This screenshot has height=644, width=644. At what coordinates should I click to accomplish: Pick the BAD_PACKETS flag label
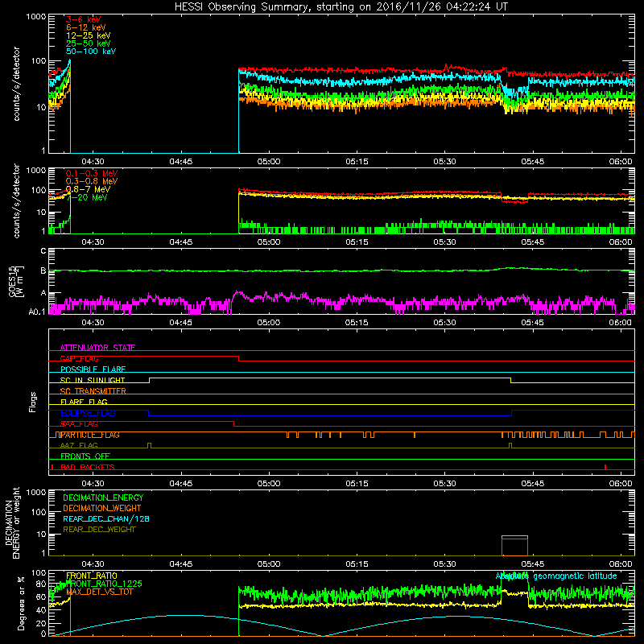pos(88,467)
